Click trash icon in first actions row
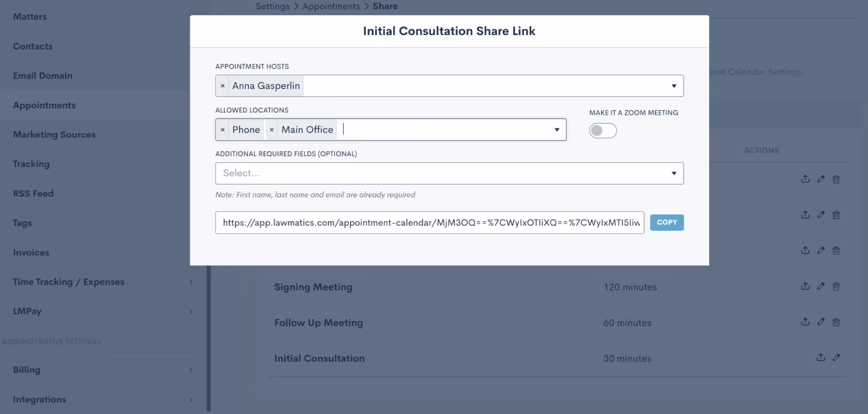Viewport: 868px width, 414px height. tap(836, 179)
